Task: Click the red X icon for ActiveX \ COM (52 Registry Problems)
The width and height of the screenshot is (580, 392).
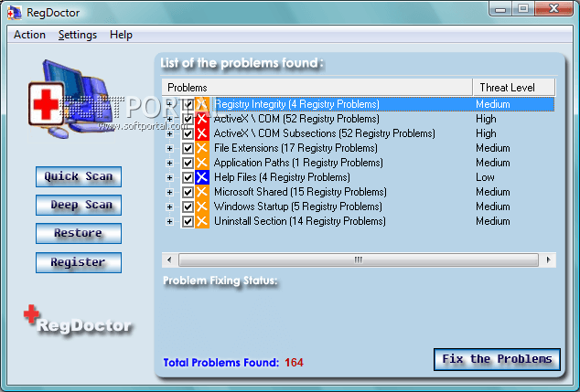Action: 202,119
